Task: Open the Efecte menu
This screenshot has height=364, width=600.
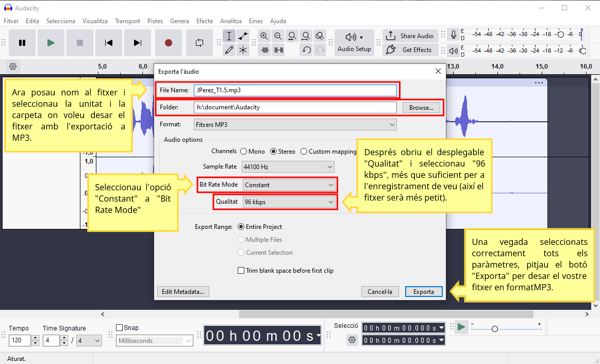Action: tap(205, 21)
